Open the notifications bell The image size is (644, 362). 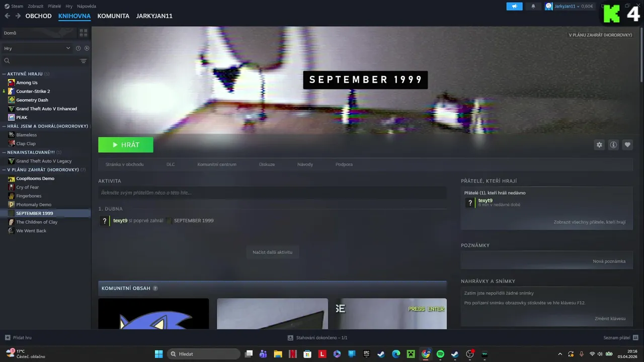click(x=533, y=7)
